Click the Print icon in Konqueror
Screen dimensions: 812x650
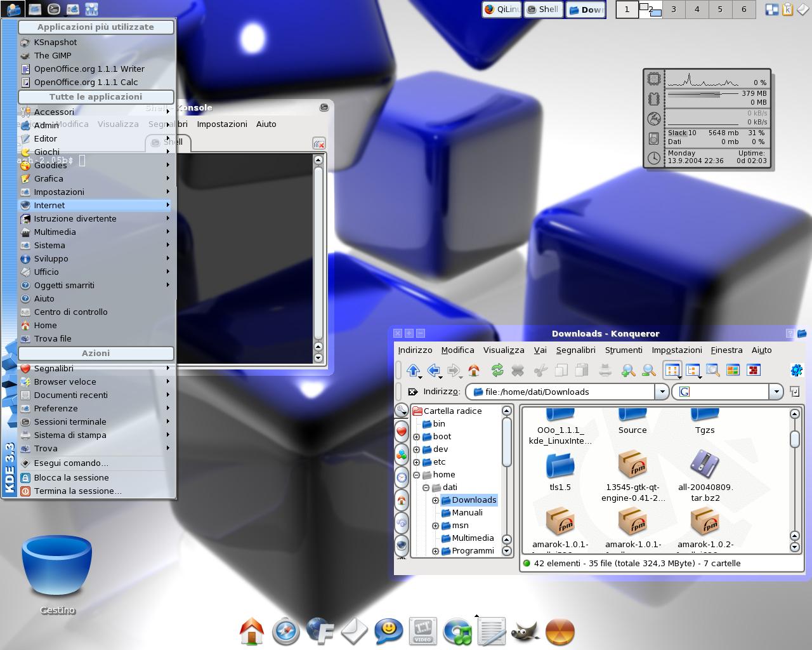pos(605,370)
